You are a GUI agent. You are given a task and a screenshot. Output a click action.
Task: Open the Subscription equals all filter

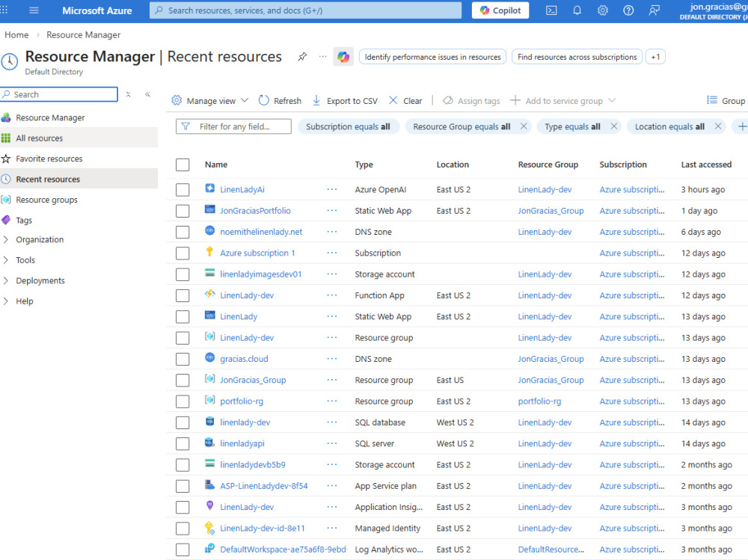tap(349, 126)
